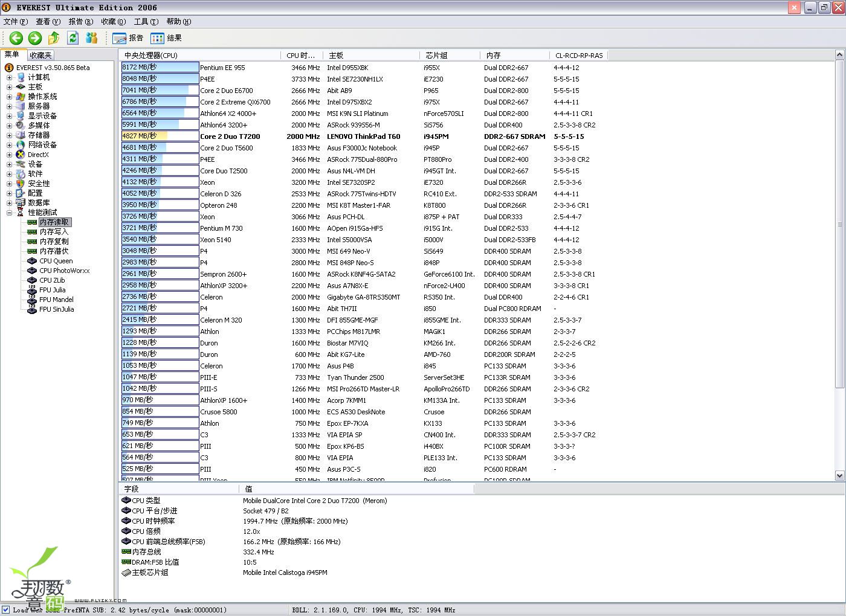Select 内存复制 benchmark in tree
Image resolution: width=846 pixels, height=616 pixels.
pos(54,242)
